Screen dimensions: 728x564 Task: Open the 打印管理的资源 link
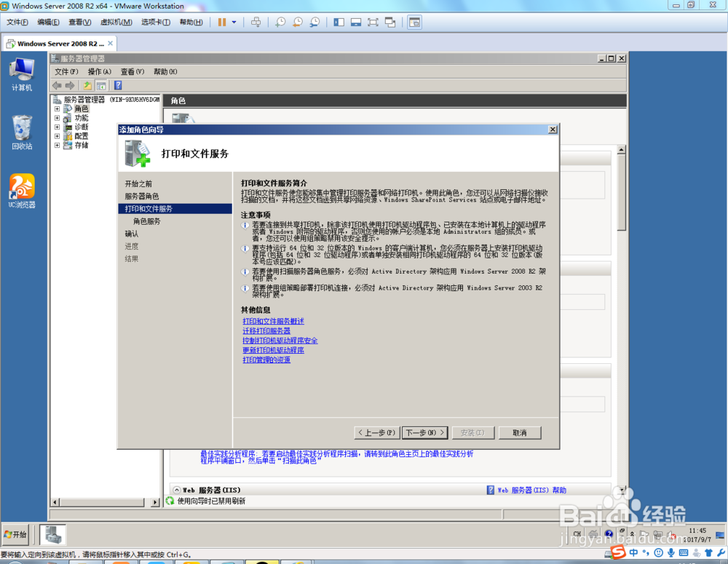click(266, 360)
